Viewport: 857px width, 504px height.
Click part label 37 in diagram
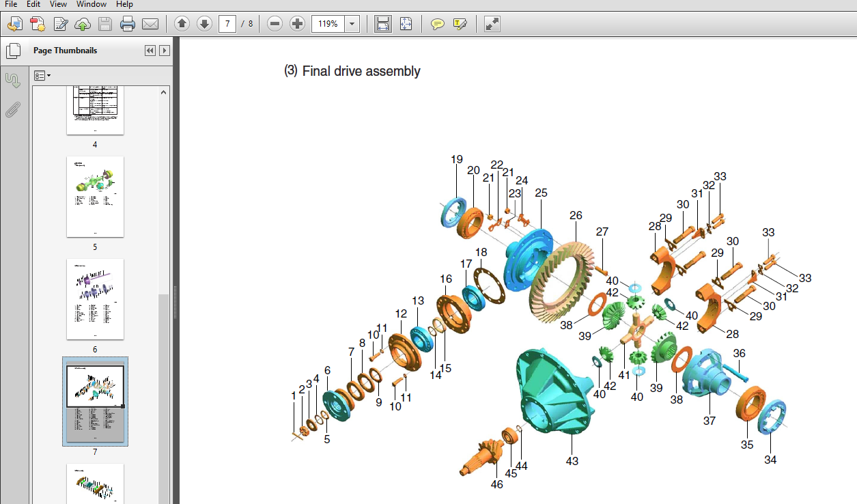tap(710, 421)
